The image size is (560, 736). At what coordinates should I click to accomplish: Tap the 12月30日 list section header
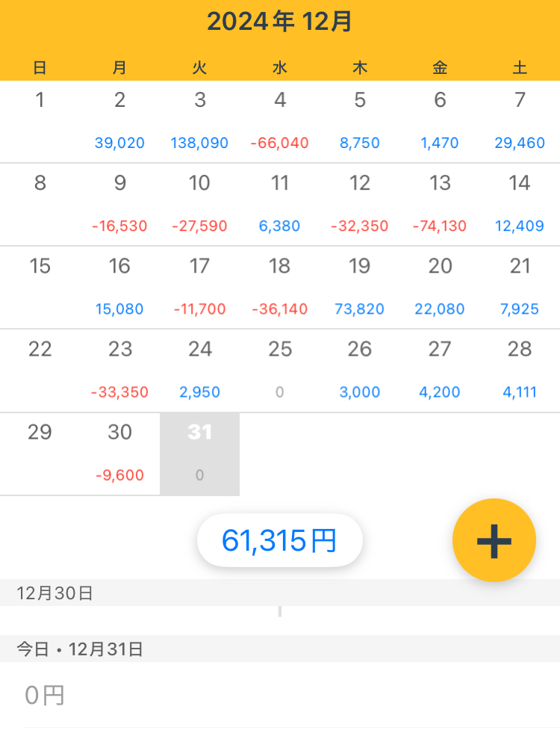[280, 593]
